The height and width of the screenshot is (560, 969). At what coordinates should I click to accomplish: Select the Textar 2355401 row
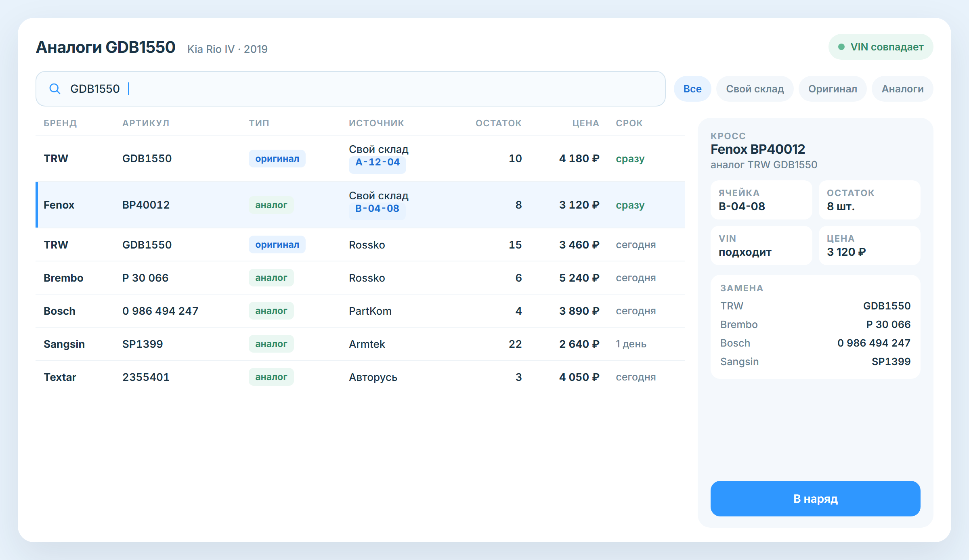click(360, 377)
